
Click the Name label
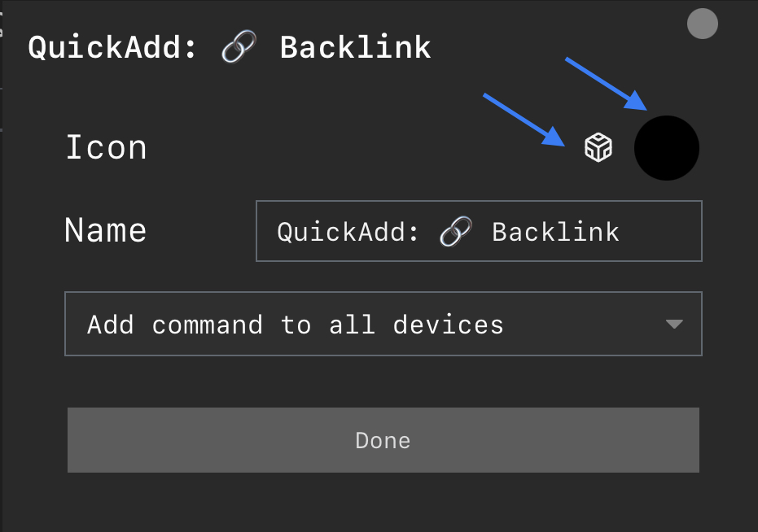105,231
